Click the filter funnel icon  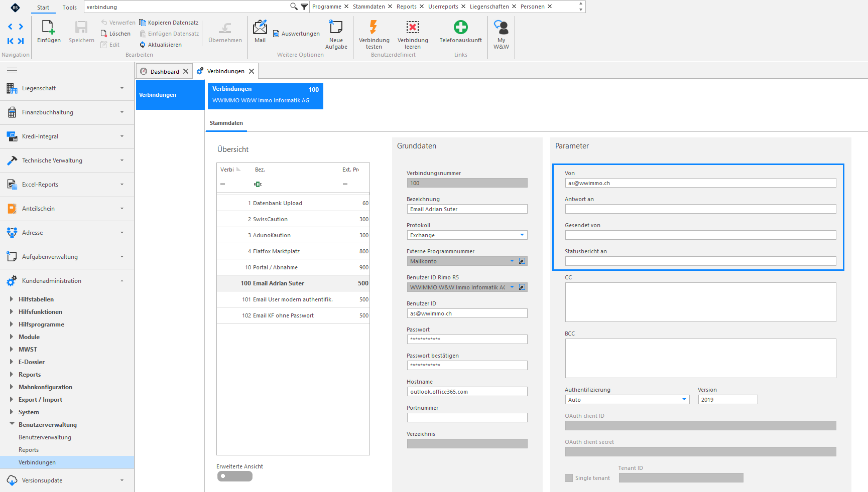304,7
